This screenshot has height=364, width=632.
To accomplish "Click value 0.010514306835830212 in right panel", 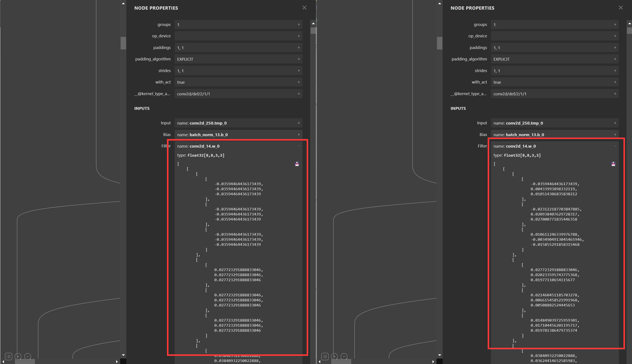I will [554, 194].
